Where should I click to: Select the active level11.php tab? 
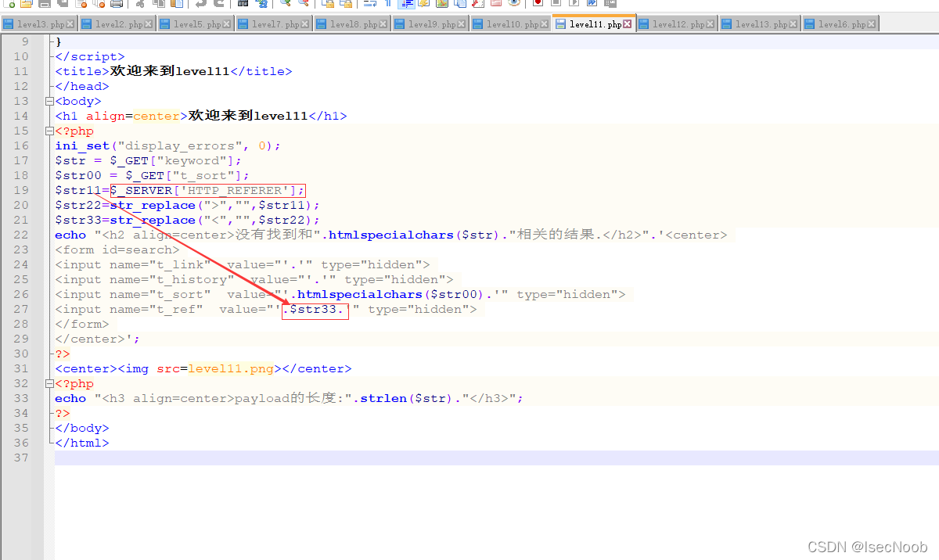(593, 23)
